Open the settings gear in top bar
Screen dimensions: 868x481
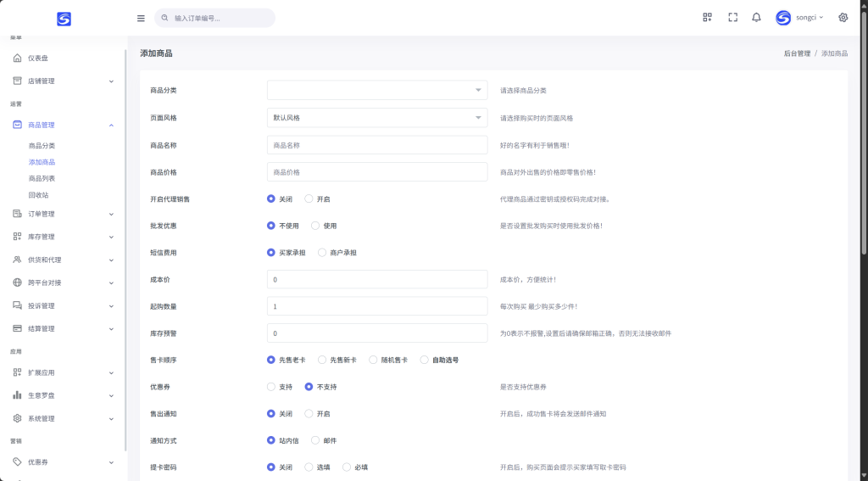843,18
